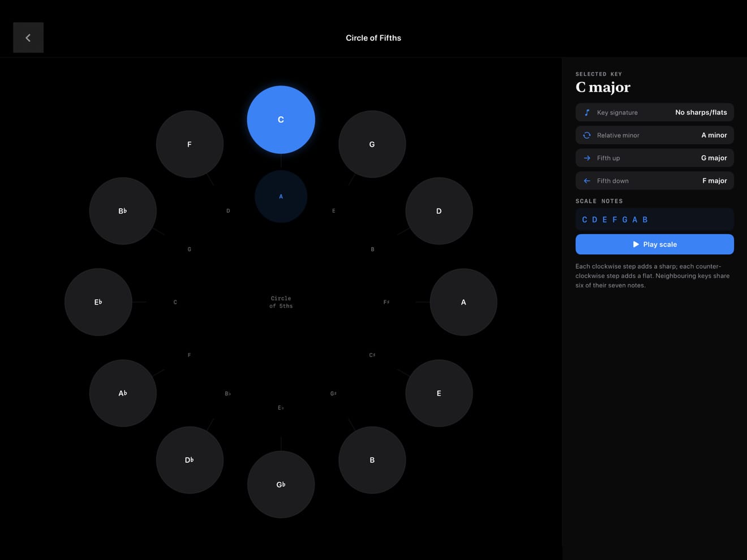Select the G major key circle

372,144
